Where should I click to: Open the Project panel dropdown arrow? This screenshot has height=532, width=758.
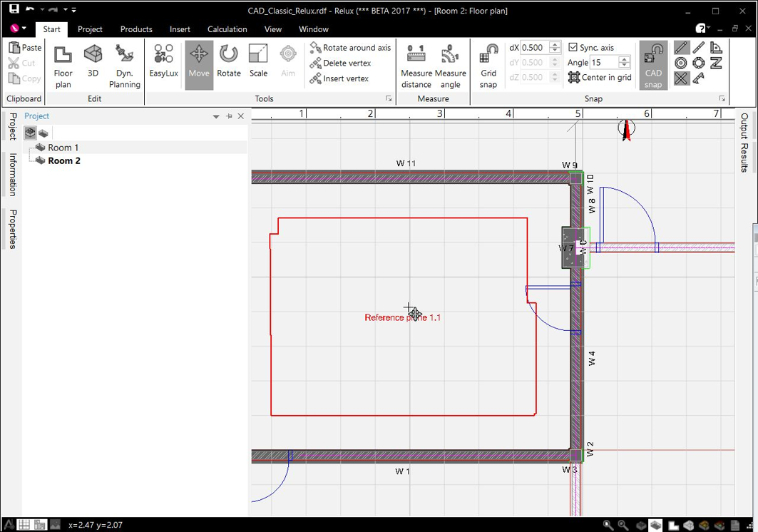pos(216,116)
